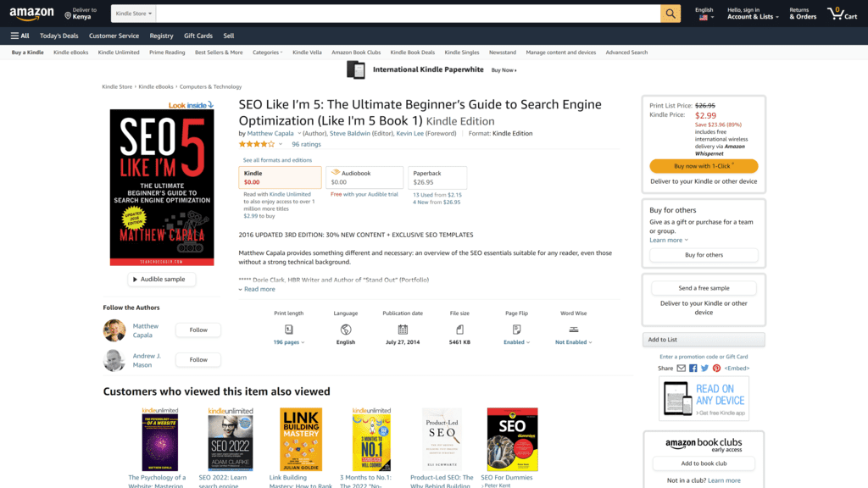
Task: Click the Word Wise icon
Action: [x=574, y=330]
